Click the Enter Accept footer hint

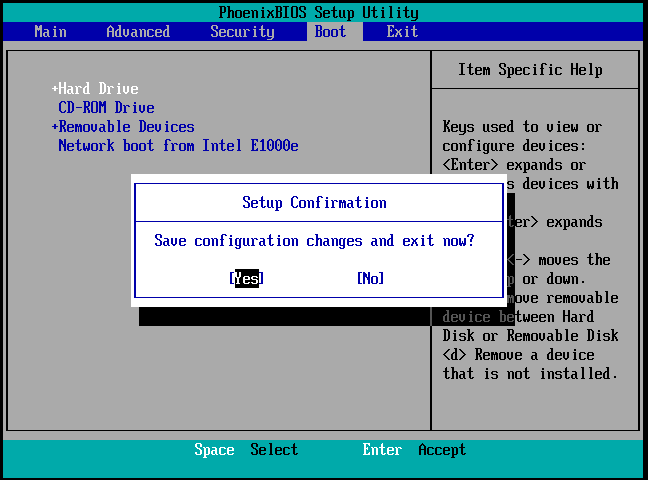pos(414,450)
